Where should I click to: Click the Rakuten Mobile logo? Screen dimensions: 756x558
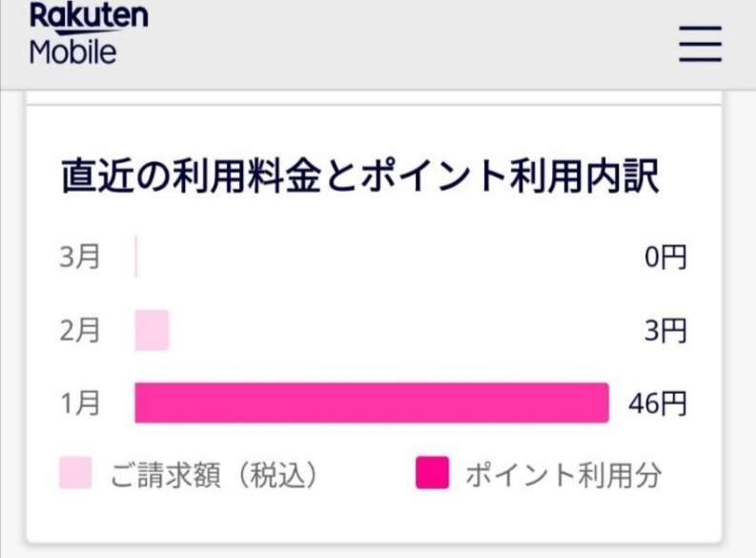pyautogui.click(x=89, y=33)
